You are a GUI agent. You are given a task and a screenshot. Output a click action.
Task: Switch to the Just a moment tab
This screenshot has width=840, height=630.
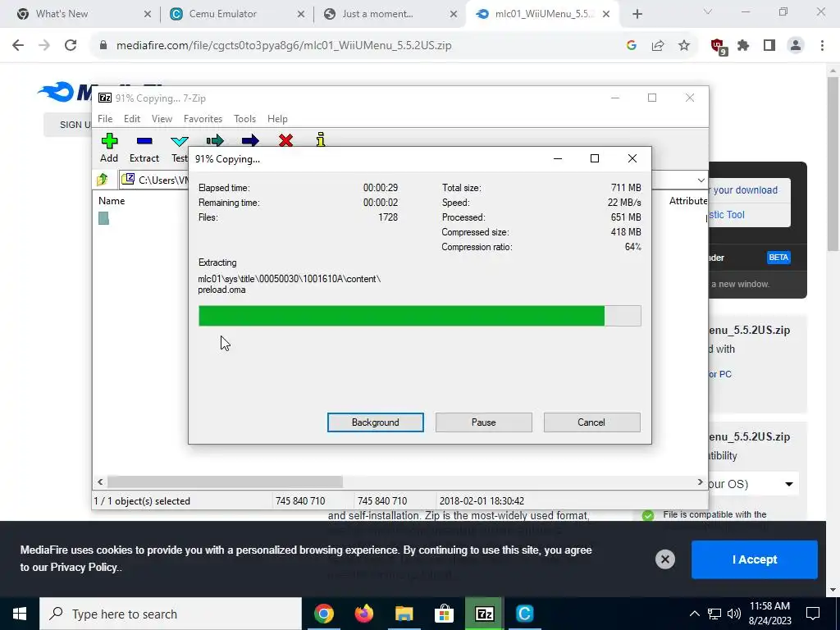[x=390, y=14]
